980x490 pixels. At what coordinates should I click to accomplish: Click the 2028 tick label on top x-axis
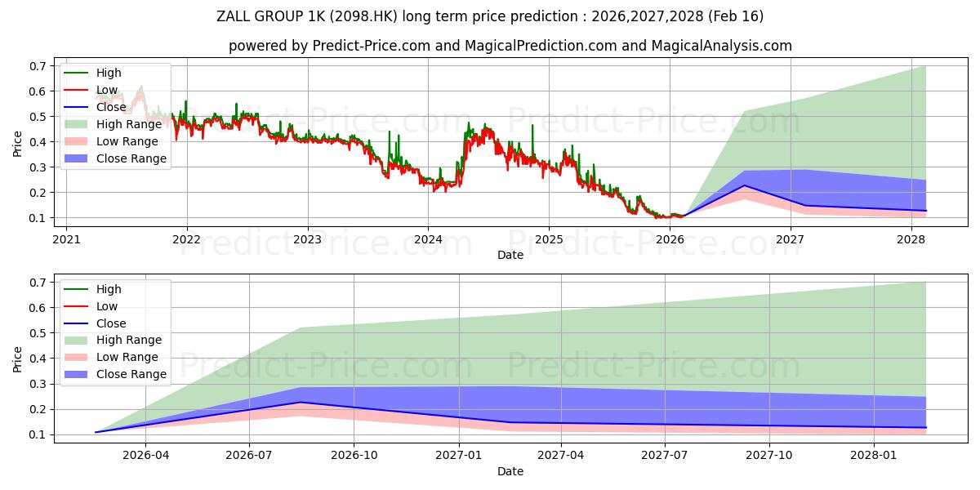pos(911,239)
